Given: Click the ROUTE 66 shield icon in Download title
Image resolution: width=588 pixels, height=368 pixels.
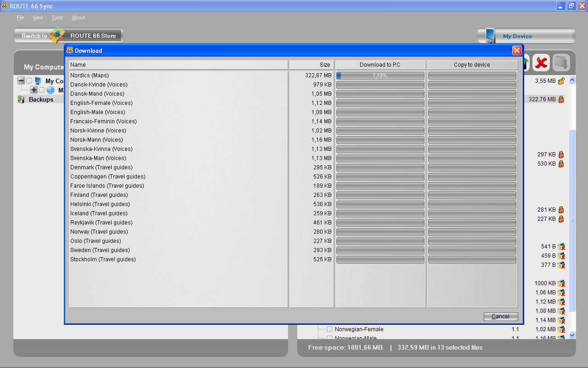Looking at the screenshot, I should 70,50.
